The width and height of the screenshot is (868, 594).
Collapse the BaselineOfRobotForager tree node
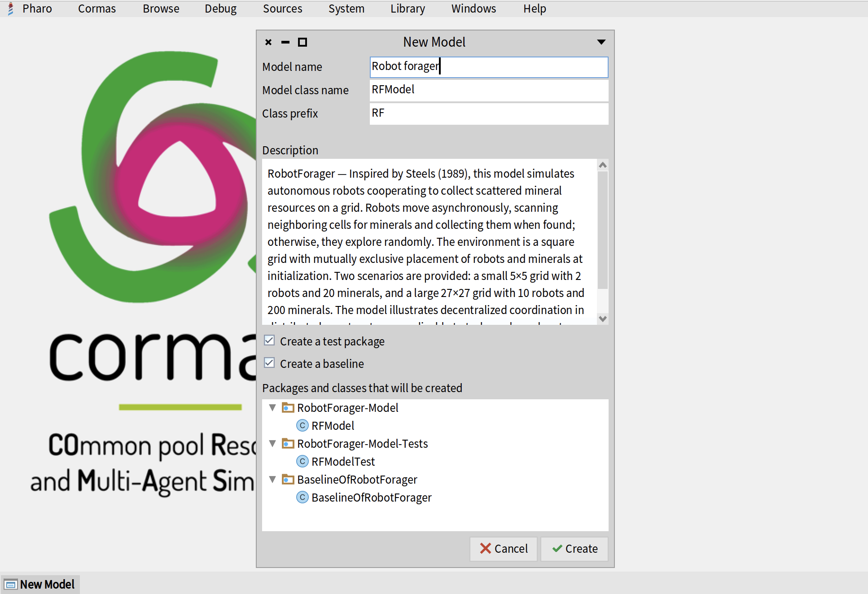pyautogui.click(x=272, y=480)
